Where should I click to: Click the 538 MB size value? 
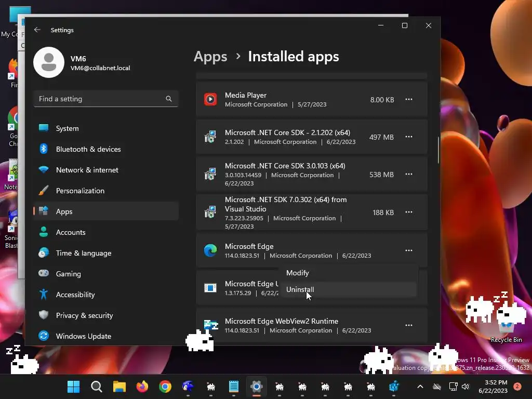click(x=381, y=175)
